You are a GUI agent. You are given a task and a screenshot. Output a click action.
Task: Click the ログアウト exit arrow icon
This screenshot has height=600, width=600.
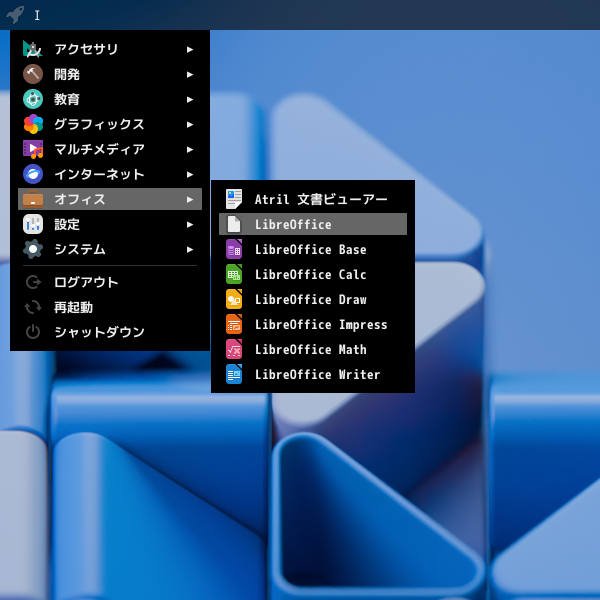click(33, 282)
